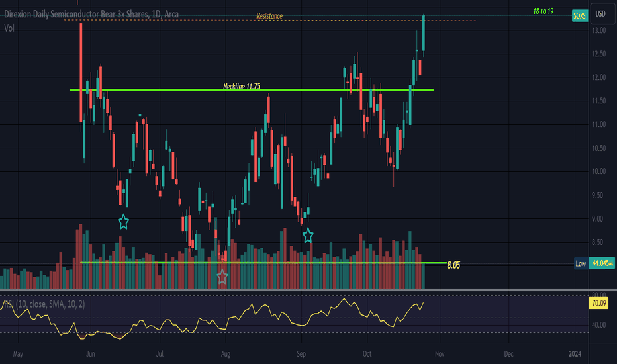The image size is (617, 364).
Task: Click the May label on the time axis
Action: point(18,354)
